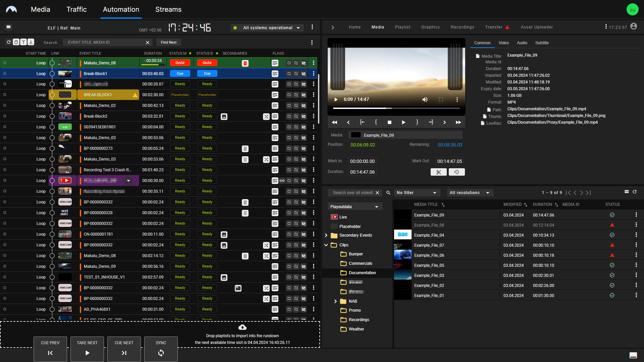Click the green user avatar 'su'
The height and width of the screenshot is (362, 644).
[632, 9]
